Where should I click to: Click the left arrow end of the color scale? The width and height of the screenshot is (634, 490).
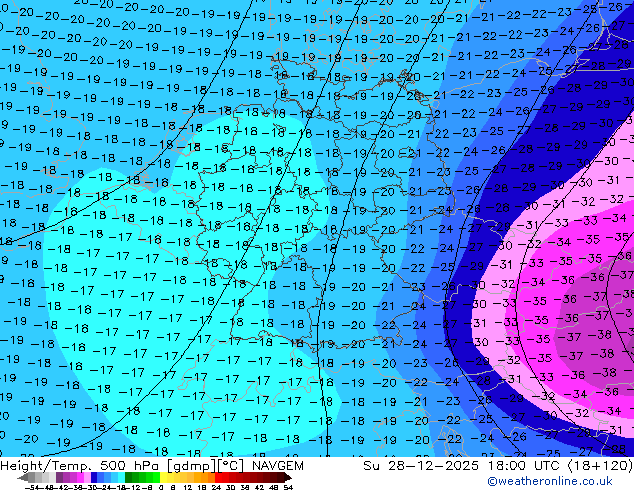(23, 478)
